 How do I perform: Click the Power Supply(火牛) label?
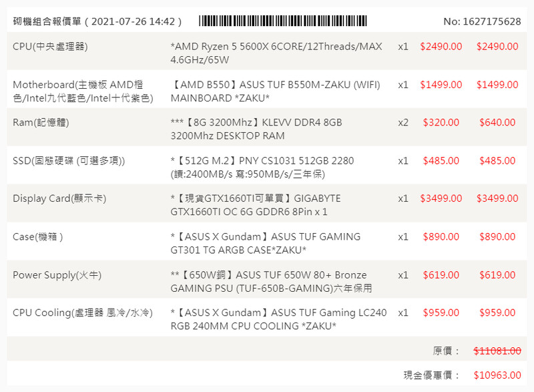point(57,275)
